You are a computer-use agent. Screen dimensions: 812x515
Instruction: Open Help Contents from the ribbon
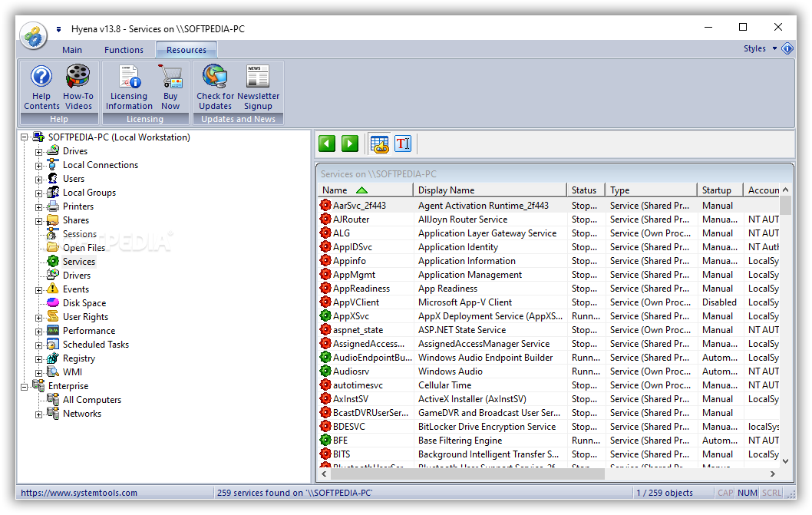click(x=41, y=87)
